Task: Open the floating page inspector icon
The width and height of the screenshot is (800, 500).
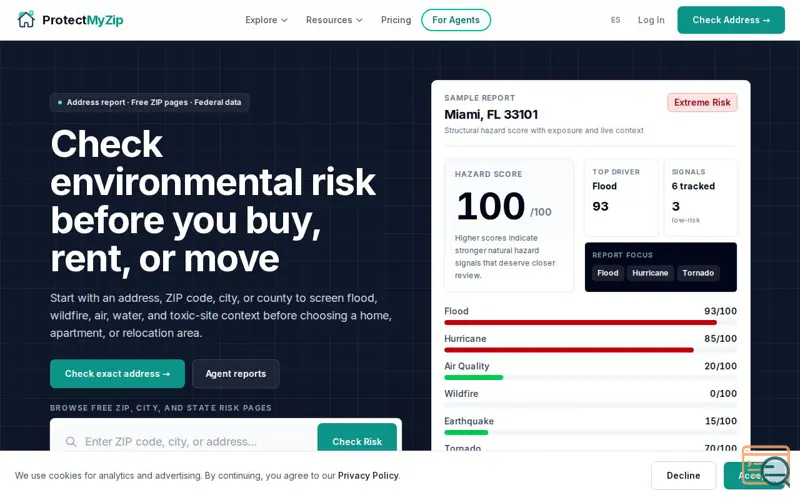Action: 766,466
